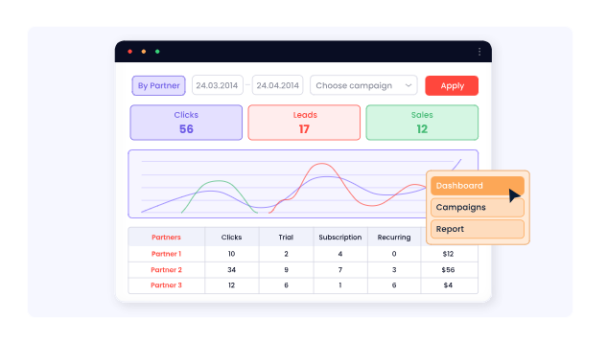
Task: Click the $12 amount for Partner 1
Action: pos(448,254)
